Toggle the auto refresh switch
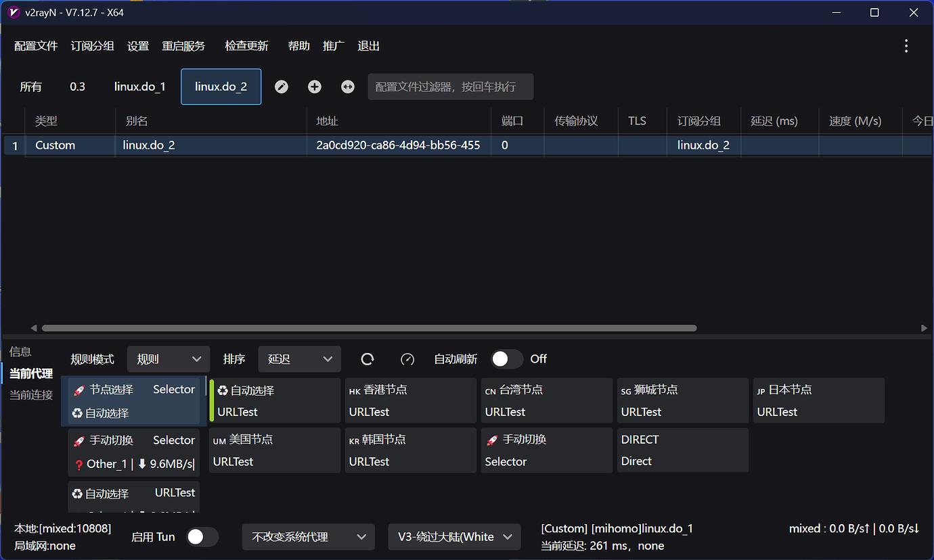The image size is (934, 560). 507,359
